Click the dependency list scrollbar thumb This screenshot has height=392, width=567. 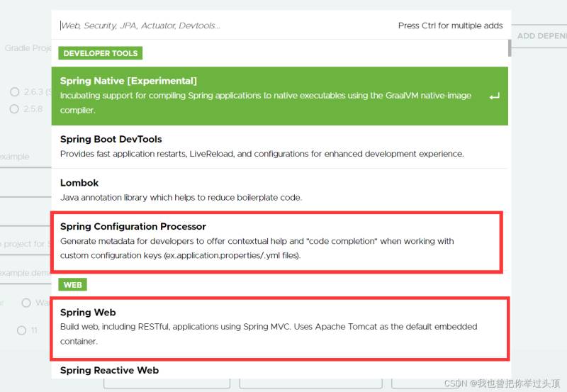pyautogui.click(x=510, y=48)
